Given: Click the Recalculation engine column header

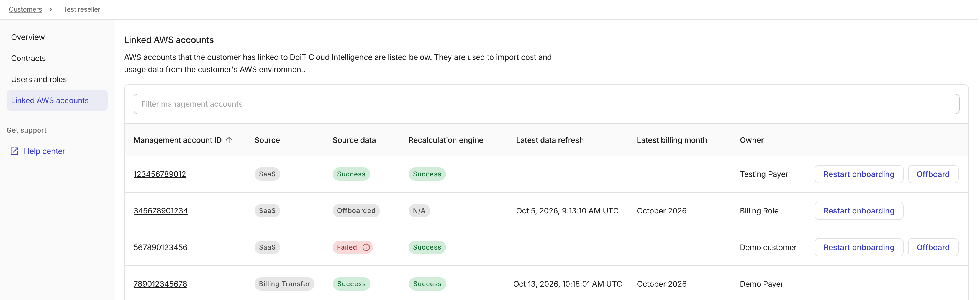Looking at the screenshot, I should tap(445, 140).
